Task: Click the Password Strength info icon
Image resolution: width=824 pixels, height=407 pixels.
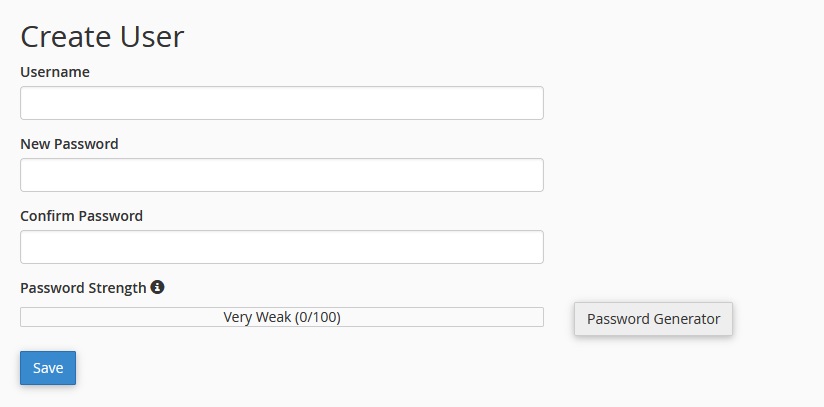Action: pyautogui.click(x=157, y=287)
